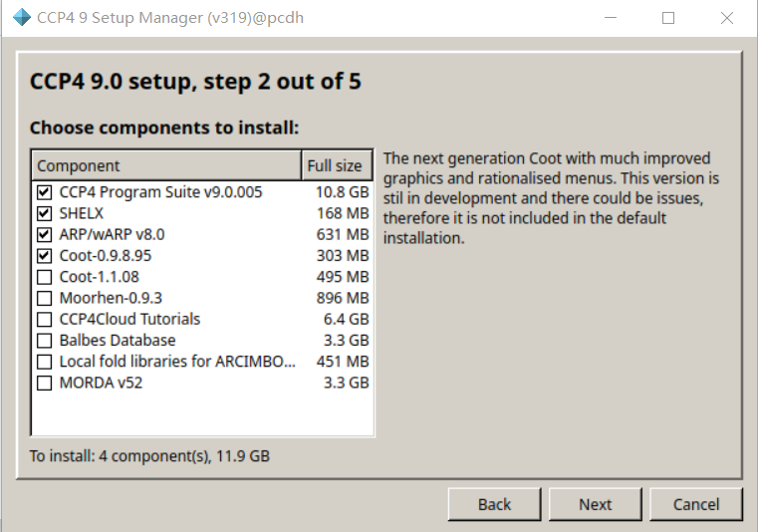Select the 'CCP4Cloud Tutorials' row label

pyautogui.click(x=129, y=320)
